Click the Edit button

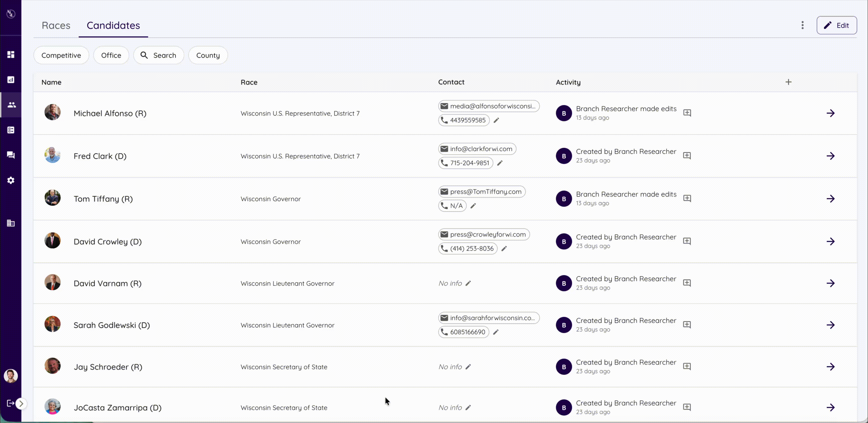(x=837, y=25)
